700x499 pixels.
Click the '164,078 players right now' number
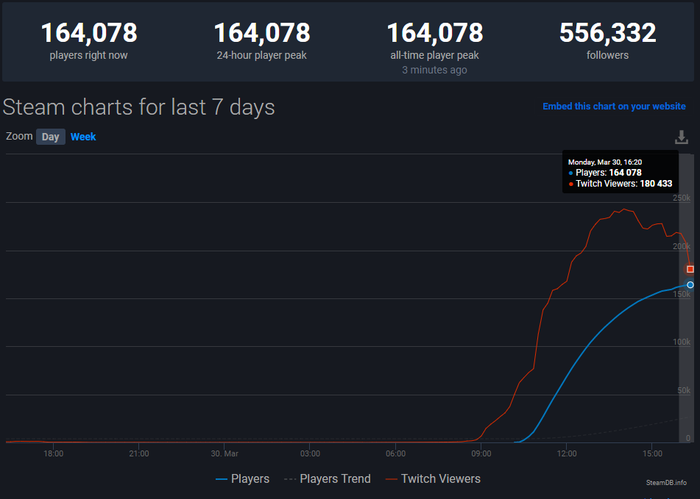(89, 33)
